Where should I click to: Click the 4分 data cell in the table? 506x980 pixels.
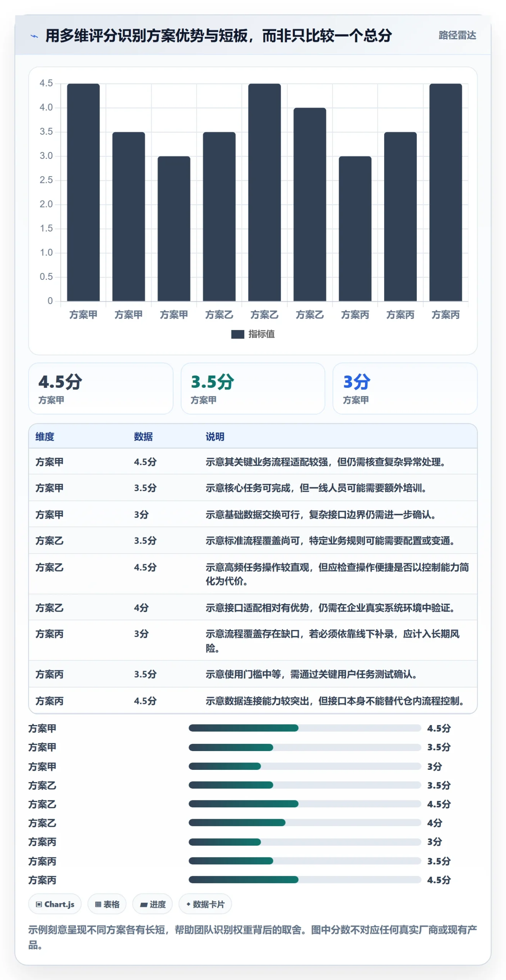click(141, 608)
